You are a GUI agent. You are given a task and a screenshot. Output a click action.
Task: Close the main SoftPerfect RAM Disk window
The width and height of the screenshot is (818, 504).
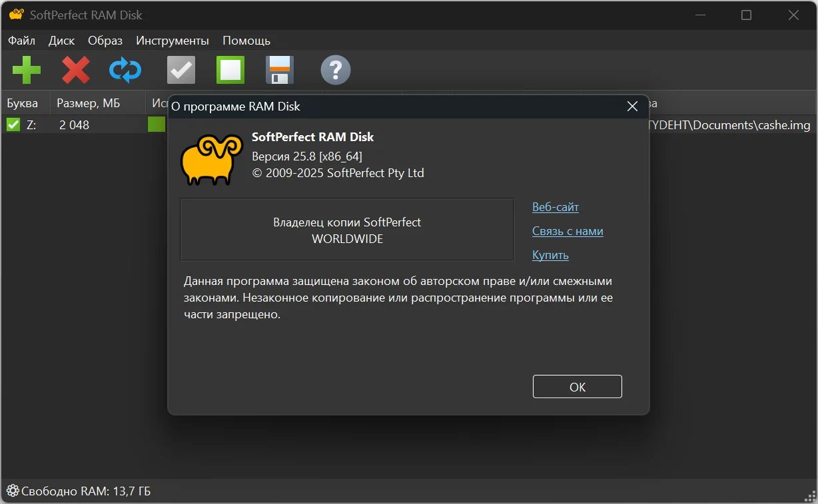793,15
